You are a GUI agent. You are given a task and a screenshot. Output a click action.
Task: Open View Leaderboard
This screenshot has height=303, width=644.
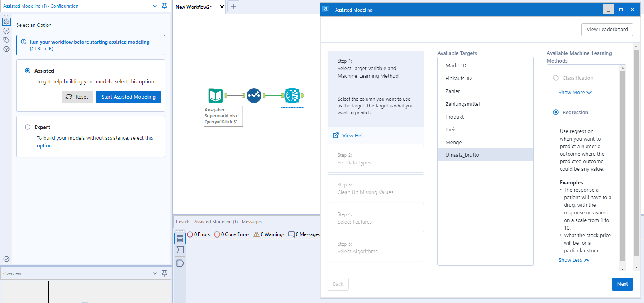[607, 30]
